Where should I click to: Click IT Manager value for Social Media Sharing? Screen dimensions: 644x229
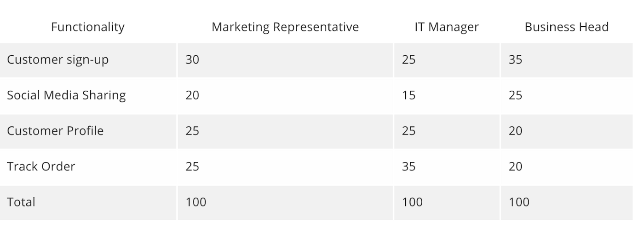(408, 95)
